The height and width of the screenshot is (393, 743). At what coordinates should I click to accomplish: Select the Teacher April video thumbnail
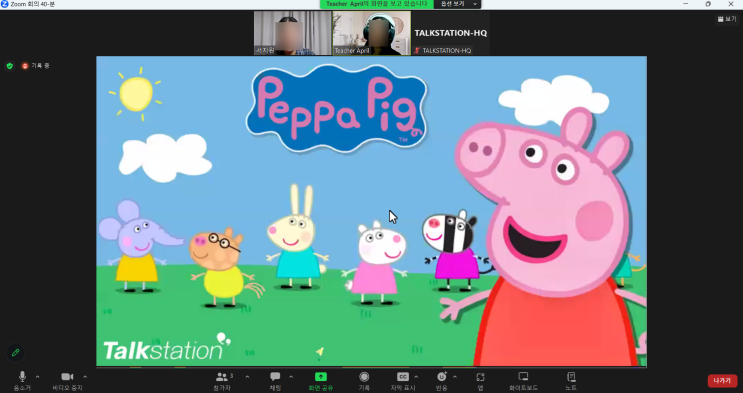pos(372,33)
